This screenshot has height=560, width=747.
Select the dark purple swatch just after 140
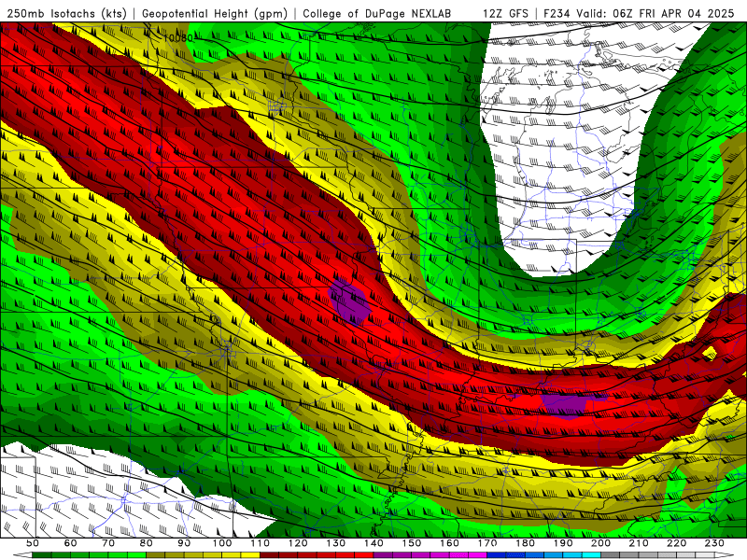pyautogui.click(x=384, y=555)
